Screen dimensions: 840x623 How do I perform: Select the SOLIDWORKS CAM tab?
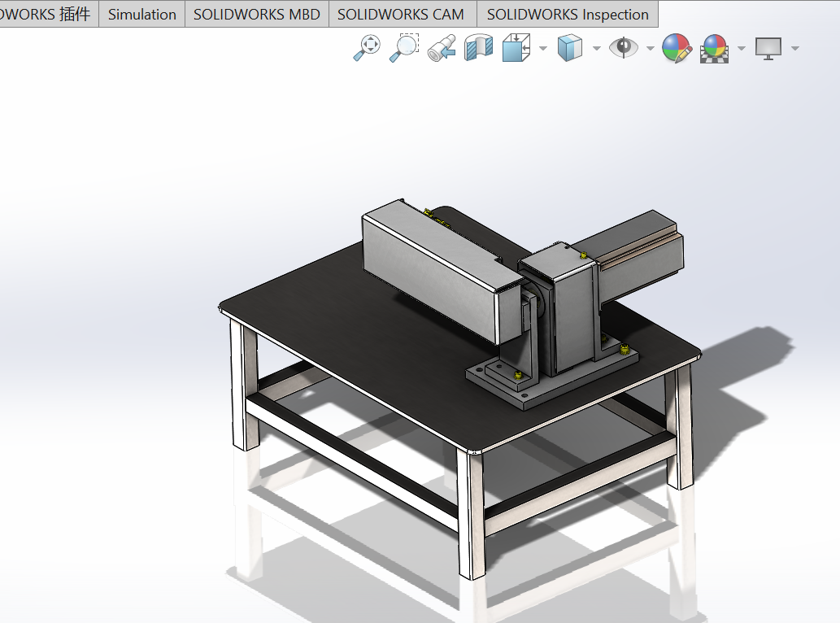(x=401, y=15)
